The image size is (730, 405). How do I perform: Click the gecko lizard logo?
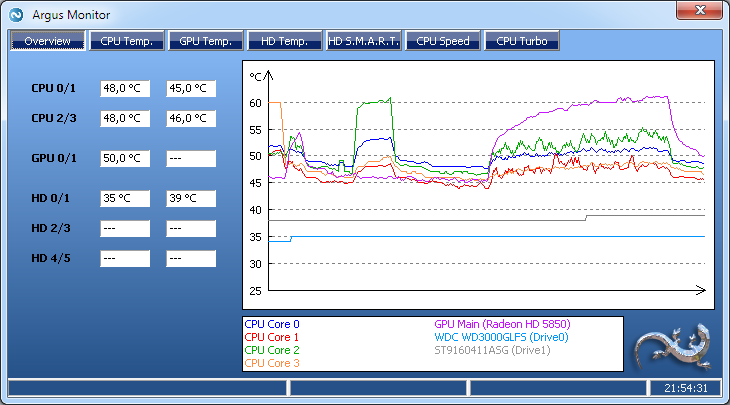point(673,348)
